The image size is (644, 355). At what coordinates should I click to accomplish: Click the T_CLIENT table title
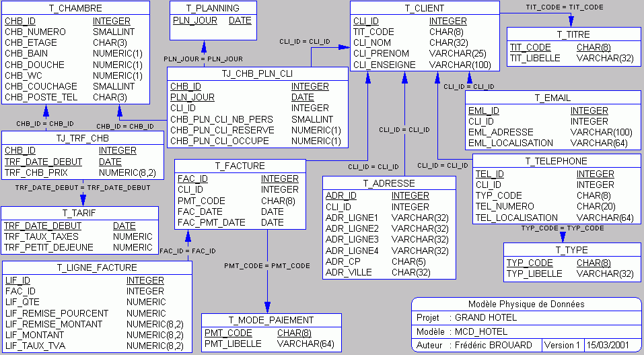coord(424,8)
